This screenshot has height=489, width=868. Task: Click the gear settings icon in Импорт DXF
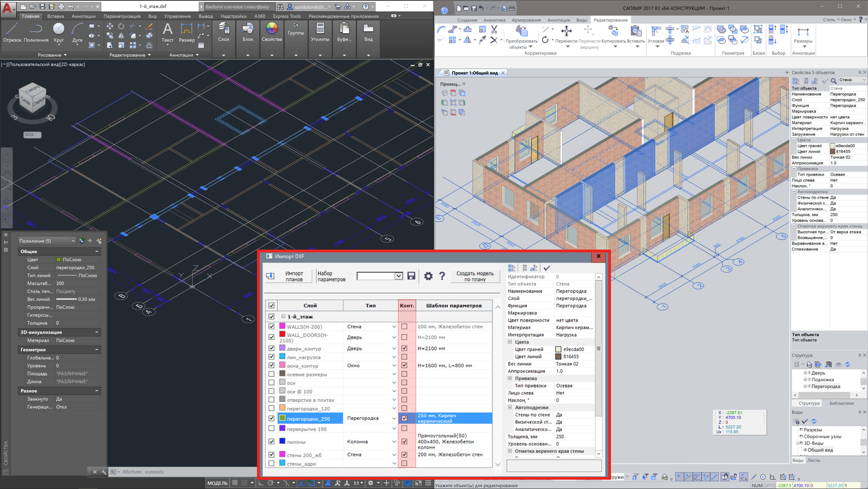(x=428, y=276)
